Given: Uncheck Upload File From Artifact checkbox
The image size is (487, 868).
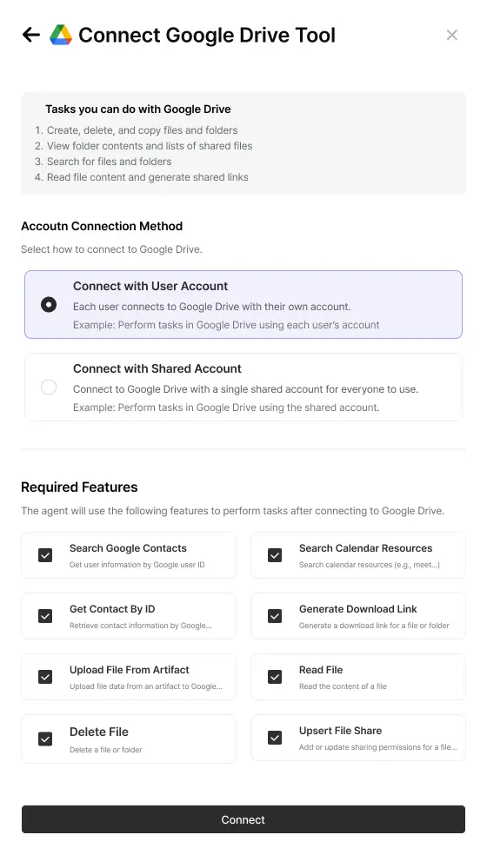Looking at the screenshot, I should (45, 677).
